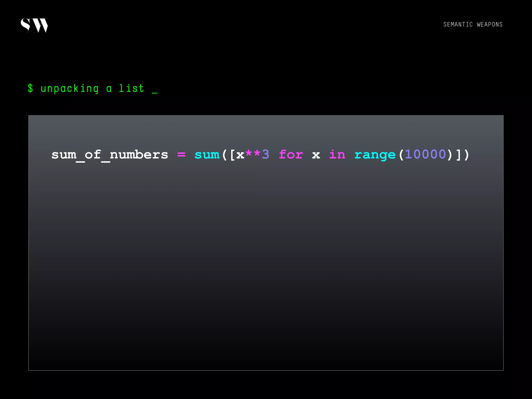Click the cyan 'range' function name
The image size is (532, 399).
[x=375, y=155]
